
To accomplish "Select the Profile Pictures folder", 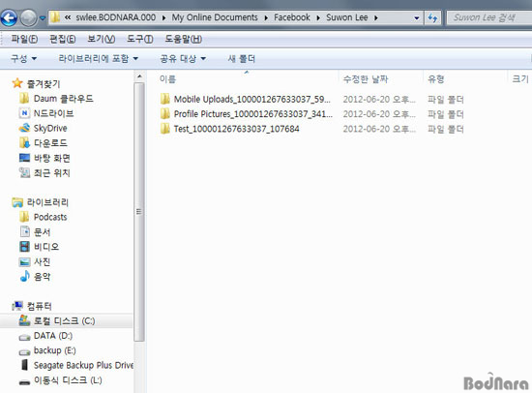I will tap(247, 114).
